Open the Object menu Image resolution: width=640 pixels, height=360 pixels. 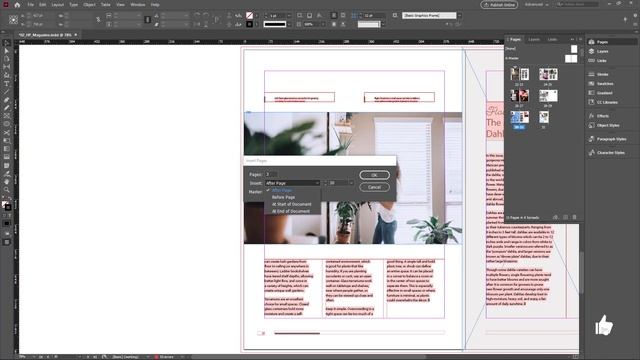89,5
